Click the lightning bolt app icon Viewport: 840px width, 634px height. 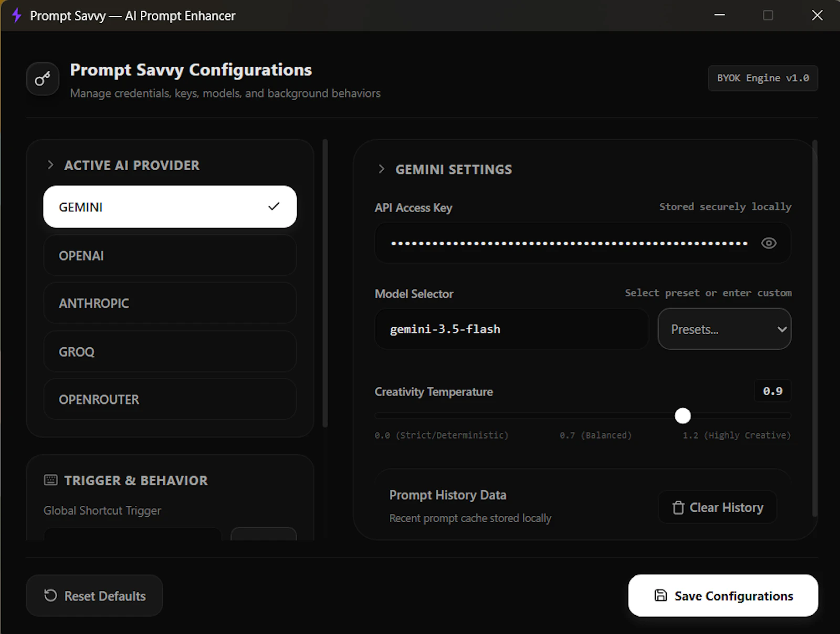[16, 15]
